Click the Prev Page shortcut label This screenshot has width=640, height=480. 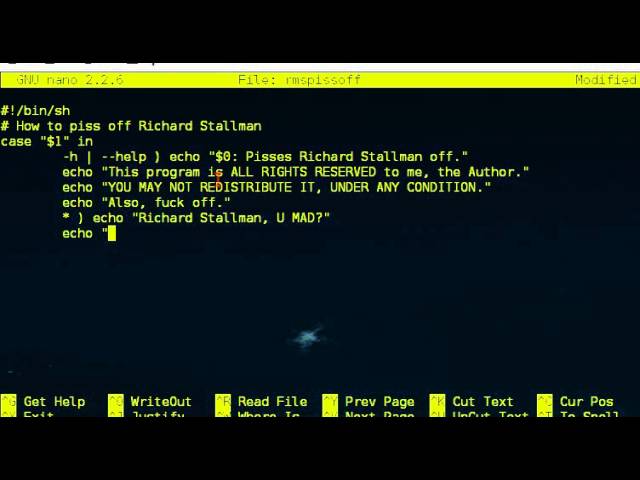click(380, 402)
